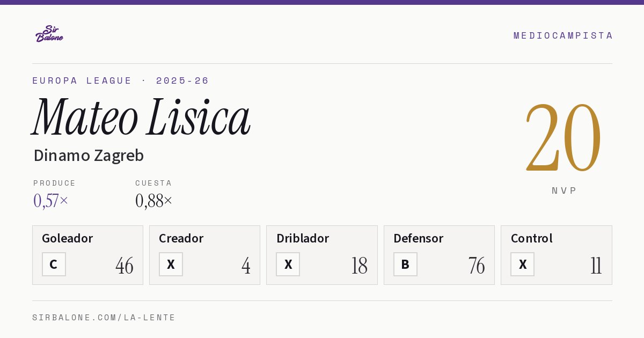
Task: Click the CUESTA label
Action: [153, 183]
